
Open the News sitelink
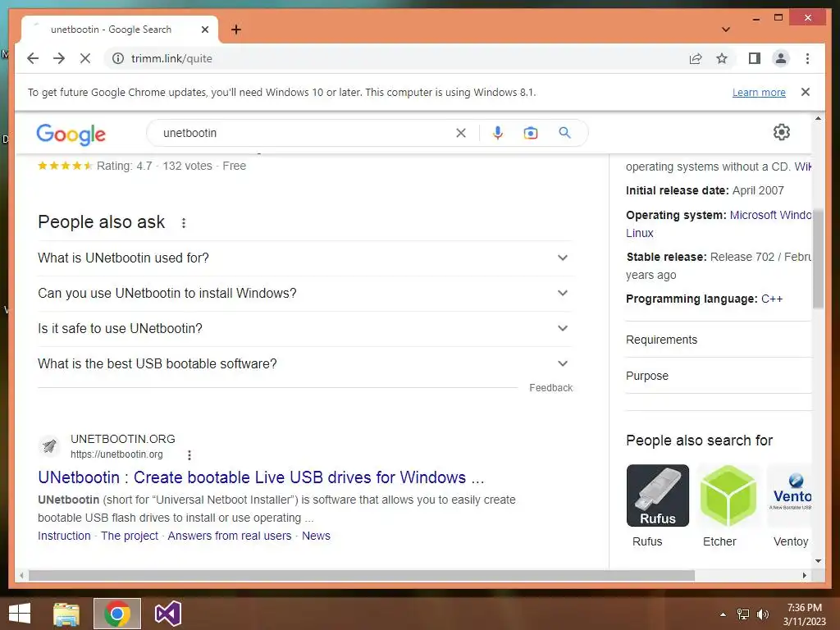316,536
